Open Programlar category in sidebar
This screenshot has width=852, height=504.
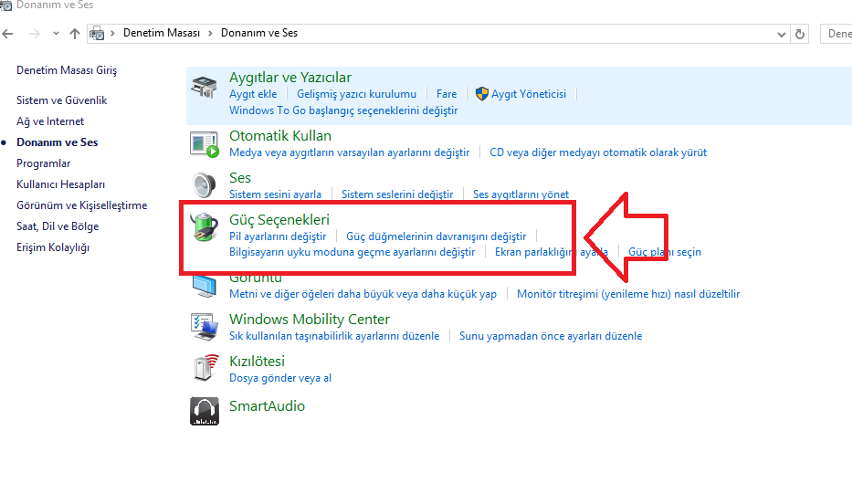point(44,163)
